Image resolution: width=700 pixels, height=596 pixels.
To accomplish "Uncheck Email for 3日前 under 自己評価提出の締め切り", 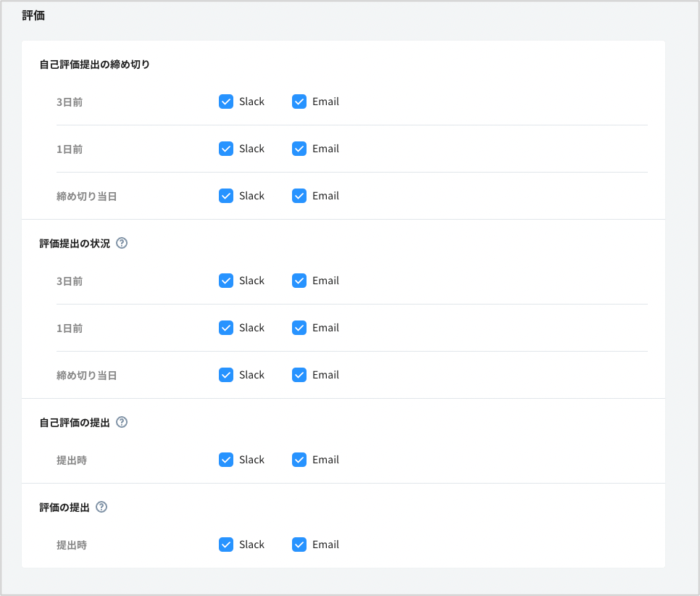I will point(299,102).
